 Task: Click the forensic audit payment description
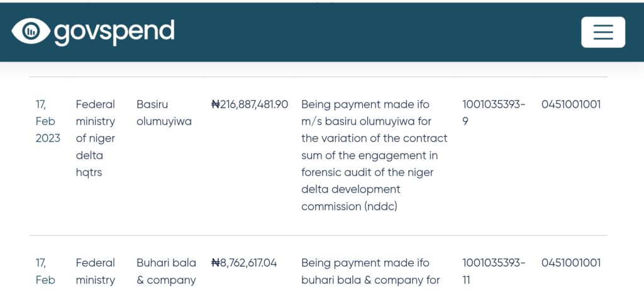coord(374,155)
